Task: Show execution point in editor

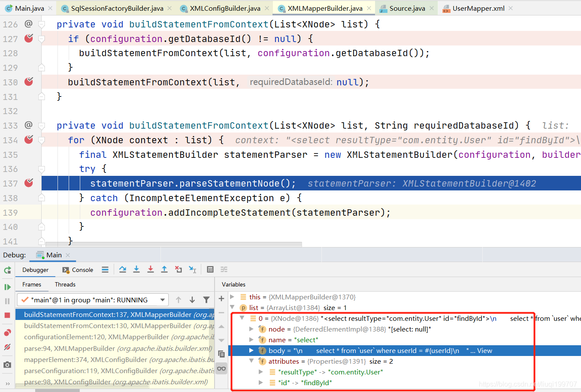Action: point(105,270)
